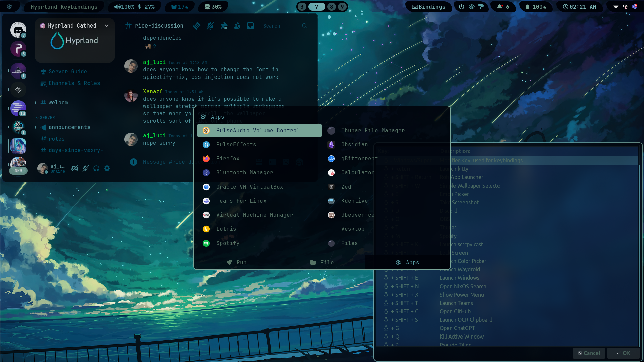The image size is (644, 362).
Task: Click Xanazf username in chat
Action: click(x=153, y=91)
